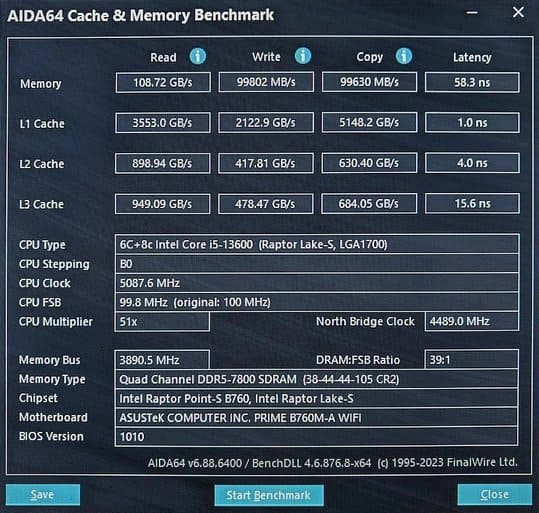Click the L2 Cache row label
This screenshot has height=513, width=539.
[x=42, y=164]
